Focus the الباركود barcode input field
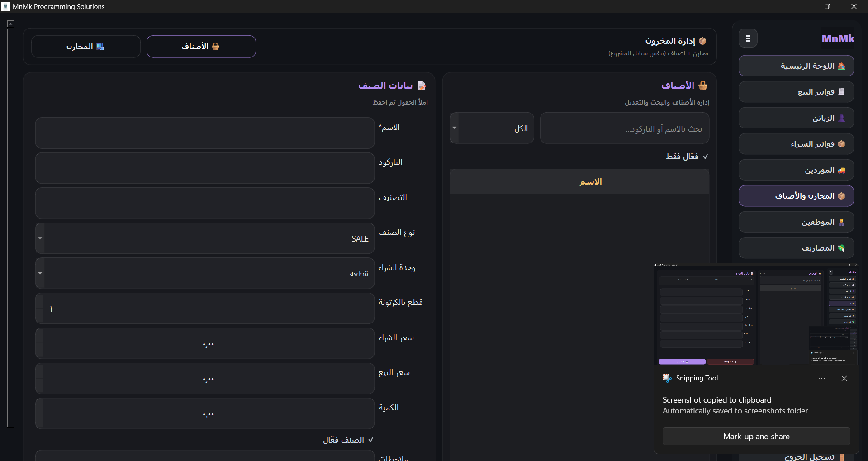868x461 pixels. tap(205, 168)
